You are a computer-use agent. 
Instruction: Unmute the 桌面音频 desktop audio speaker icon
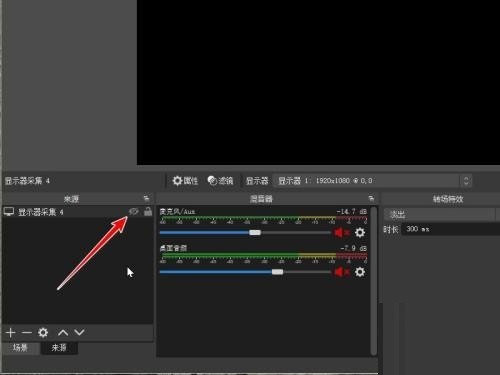pyautogui.click(x=341, y=272)
